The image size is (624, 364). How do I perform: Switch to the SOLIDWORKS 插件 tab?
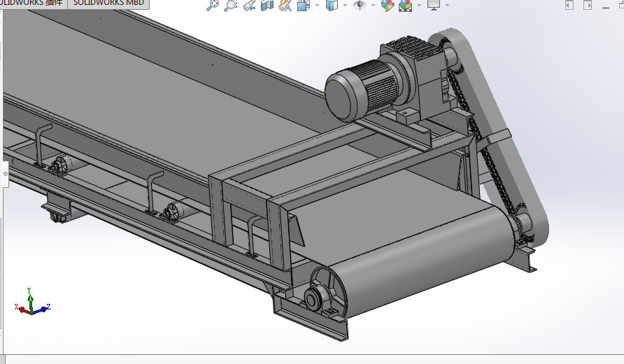(34, 3)
